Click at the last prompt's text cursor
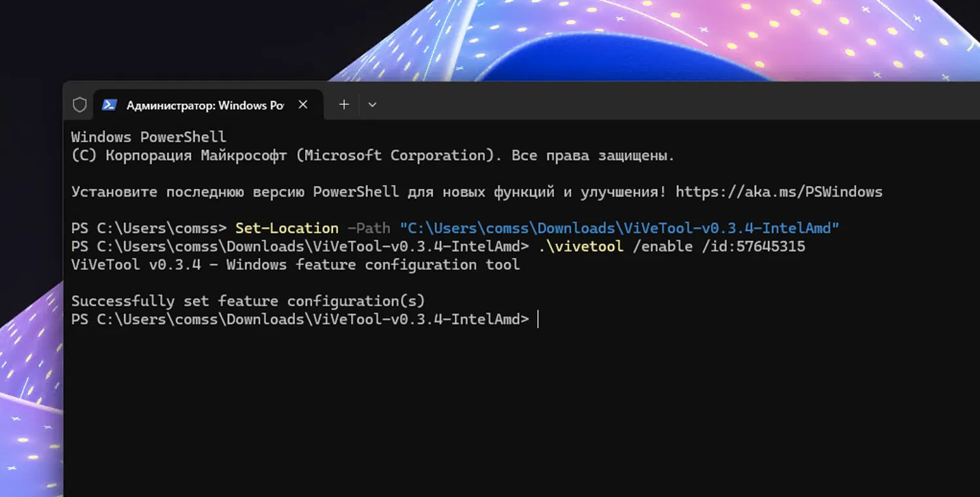Viewport: 980px width, 497px height. point(538,319)
